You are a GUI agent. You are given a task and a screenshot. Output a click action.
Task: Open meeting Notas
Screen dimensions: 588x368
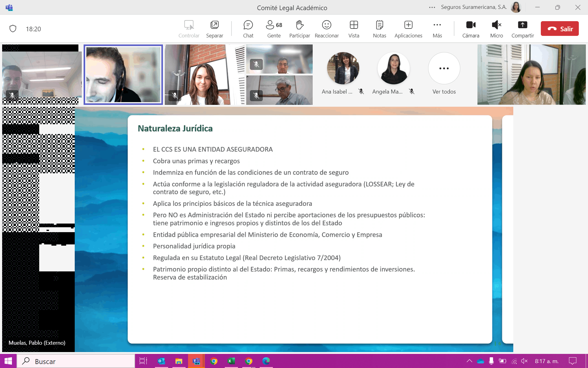click(x=379, y=29)
